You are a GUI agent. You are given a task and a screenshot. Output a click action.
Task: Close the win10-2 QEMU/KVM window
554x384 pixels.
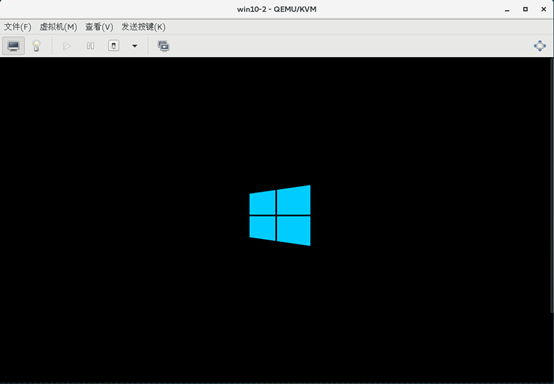click(544, 9)
